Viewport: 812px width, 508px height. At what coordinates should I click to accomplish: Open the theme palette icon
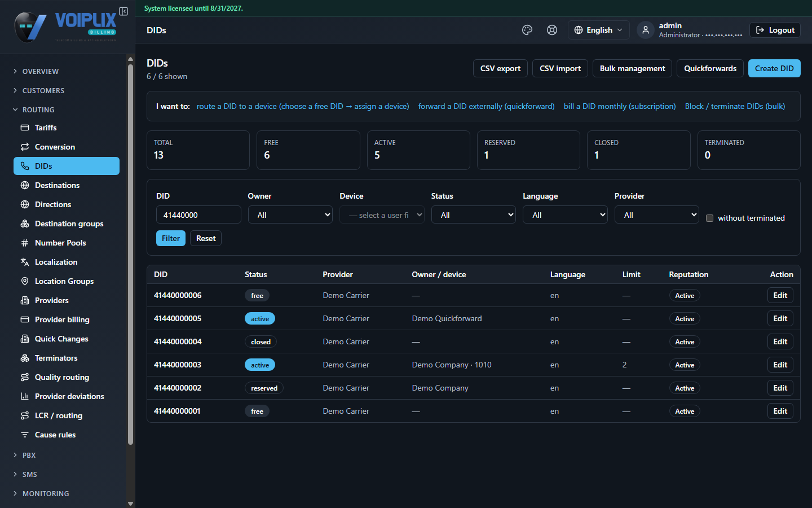coord(527,30)
